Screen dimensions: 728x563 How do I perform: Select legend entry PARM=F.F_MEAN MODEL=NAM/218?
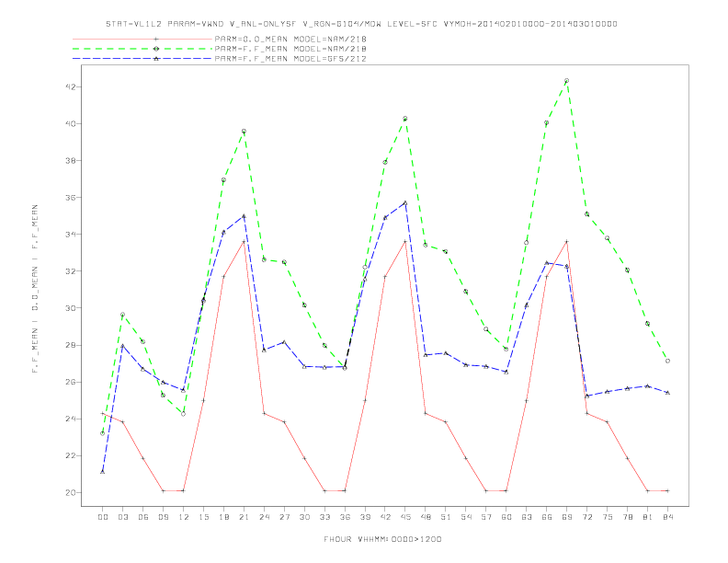[x=290, y=49]
